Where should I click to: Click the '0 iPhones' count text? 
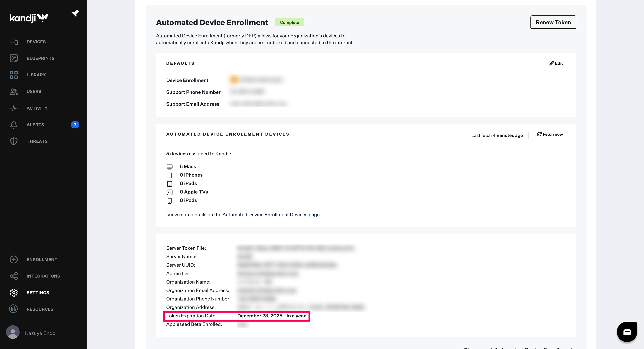pos(191,175)
